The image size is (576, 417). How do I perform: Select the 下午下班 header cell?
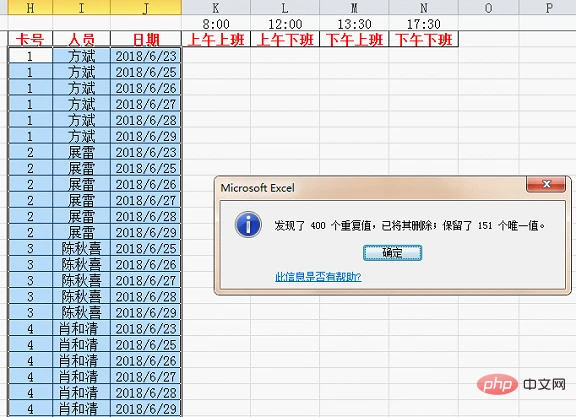point(424,39)
